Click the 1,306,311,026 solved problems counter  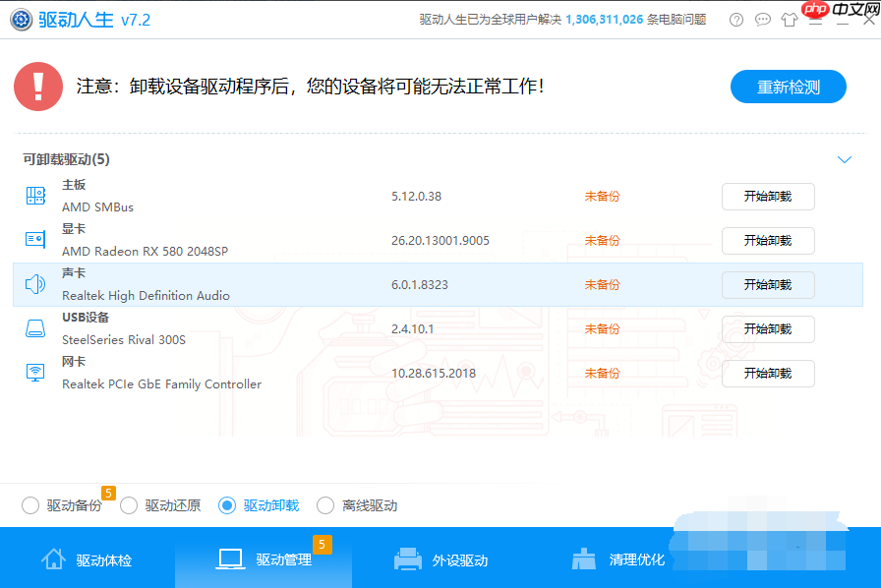pyautogui.click(x=604, y=20)
